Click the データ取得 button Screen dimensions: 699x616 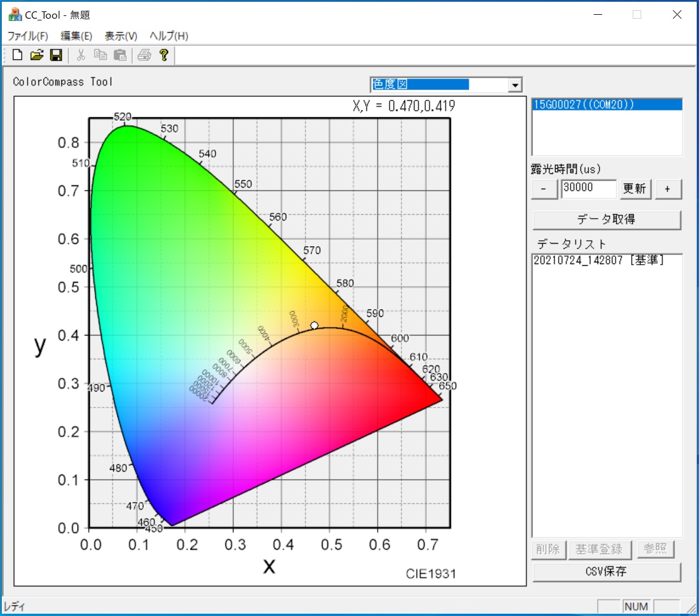[x=606, y=220]
